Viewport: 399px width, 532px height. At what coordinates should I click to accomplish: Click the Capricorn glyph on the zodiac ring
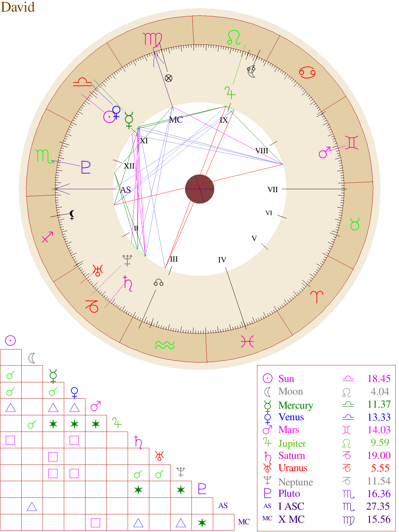pyautogui.click(x=92, y=306)
